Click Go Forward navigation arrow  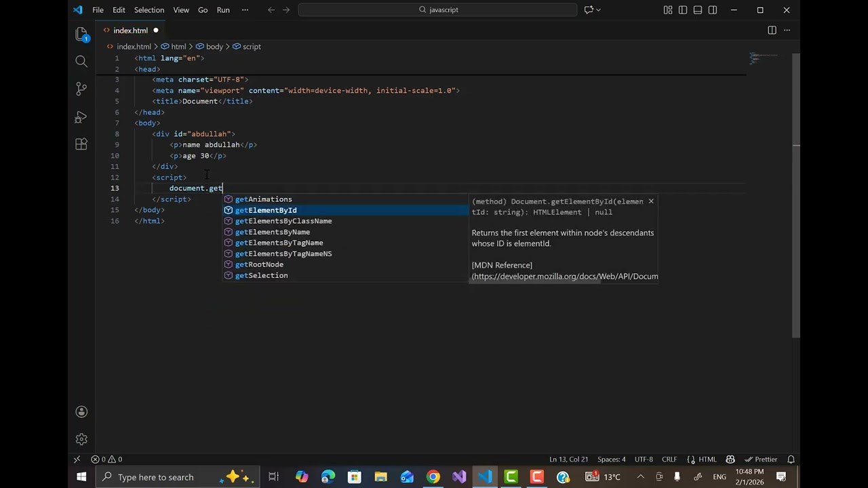(x=288, y=10)
